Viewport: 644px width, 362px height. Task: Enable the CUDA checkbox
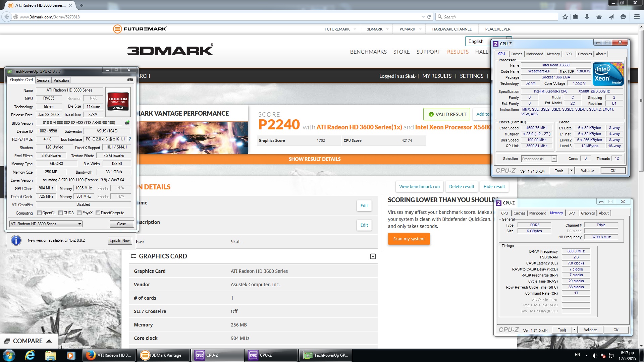pyautogui.click(x=60, y=213)
